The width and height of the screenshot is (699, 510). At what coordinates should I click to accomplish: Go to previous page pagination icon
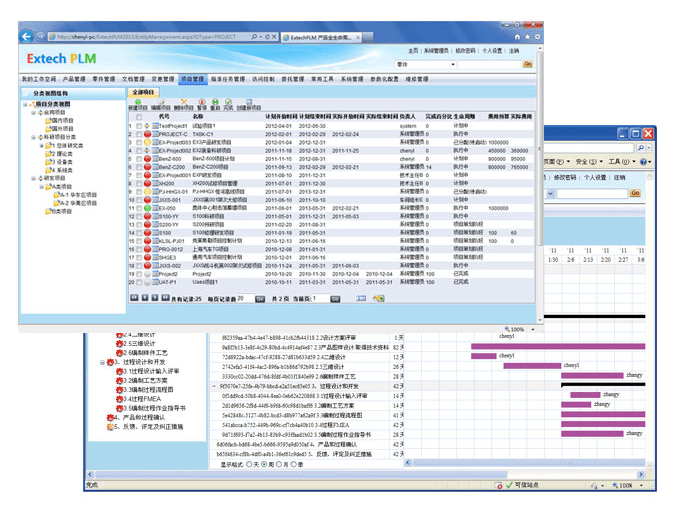[144, 298]
